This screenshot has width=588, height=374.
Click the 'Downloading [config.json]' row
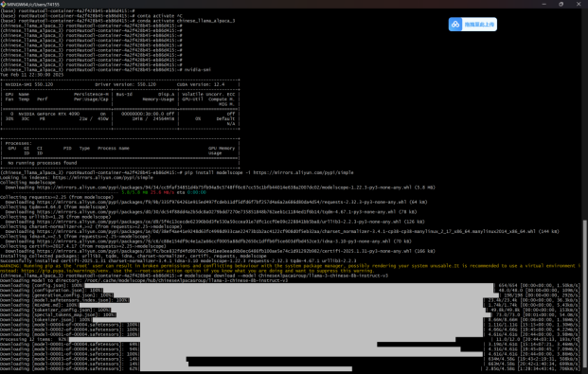(290, 285)
